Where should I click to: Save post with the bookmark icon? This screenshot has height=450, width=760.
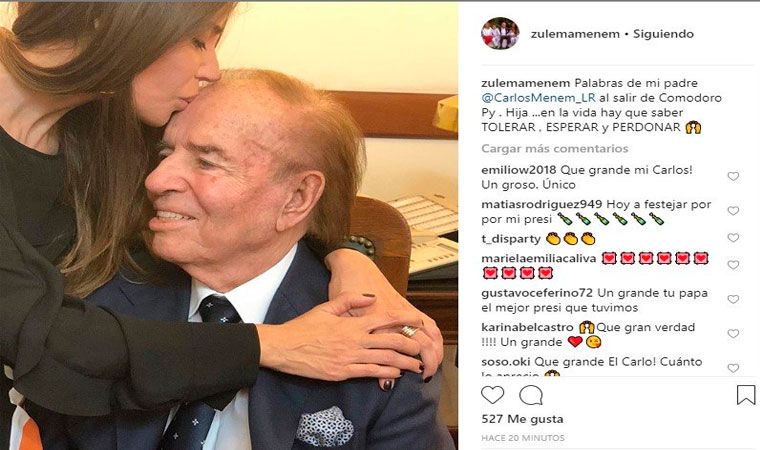[x=746, y=395]
